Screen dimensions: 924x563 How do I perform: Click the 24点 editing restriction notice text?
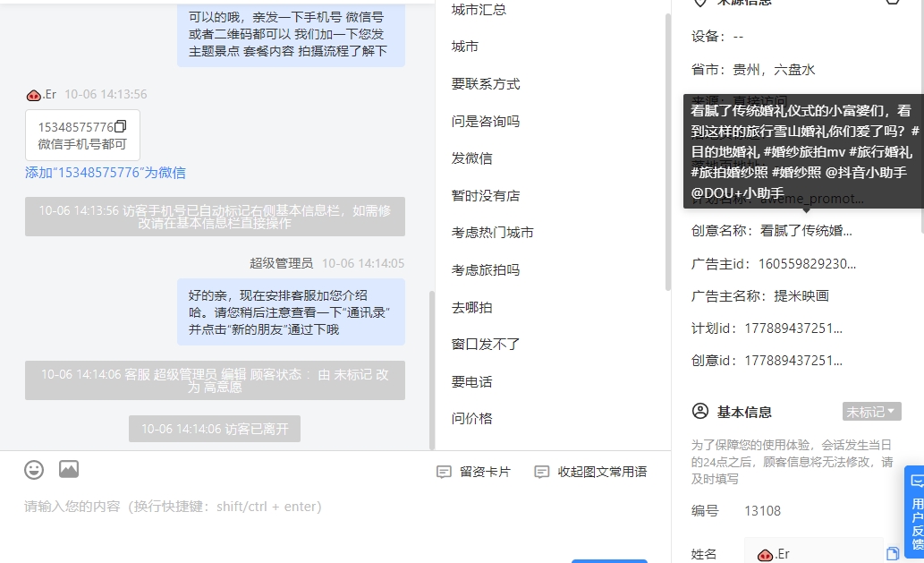792,462
